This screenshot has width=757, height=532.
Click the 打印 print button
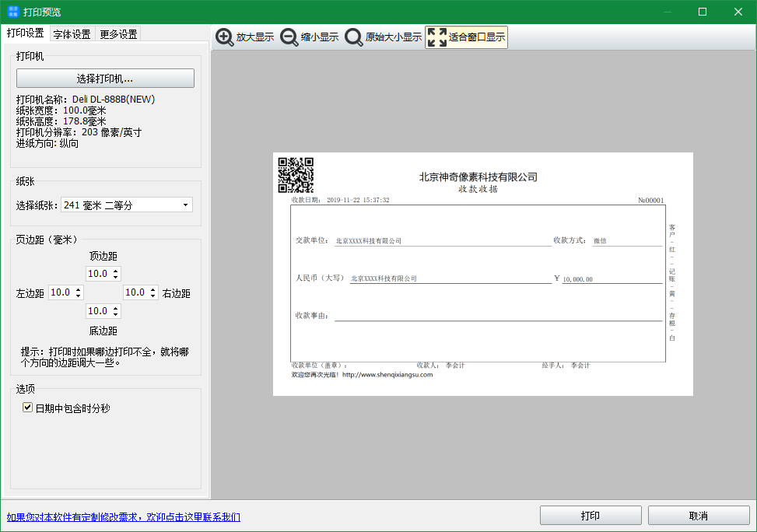pos(591,516)
